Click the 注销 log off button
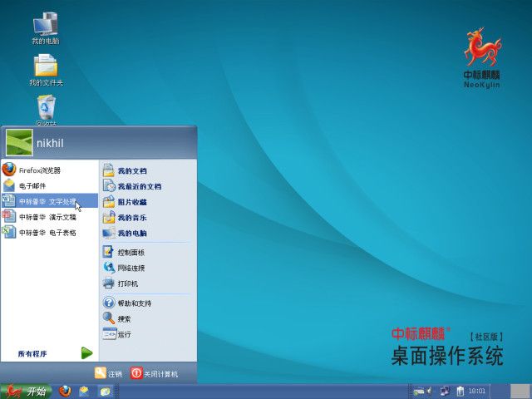The height and width of the screenshot is (399, 532). [x=108, y=373]
